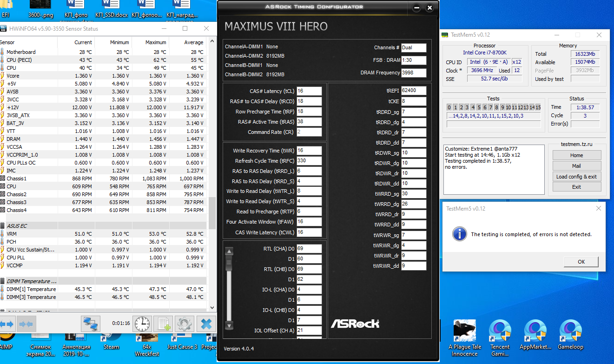The height and width of the screenshot is (364, 614).
Task: Click the TestMem5 log text box
Action: 494,169
